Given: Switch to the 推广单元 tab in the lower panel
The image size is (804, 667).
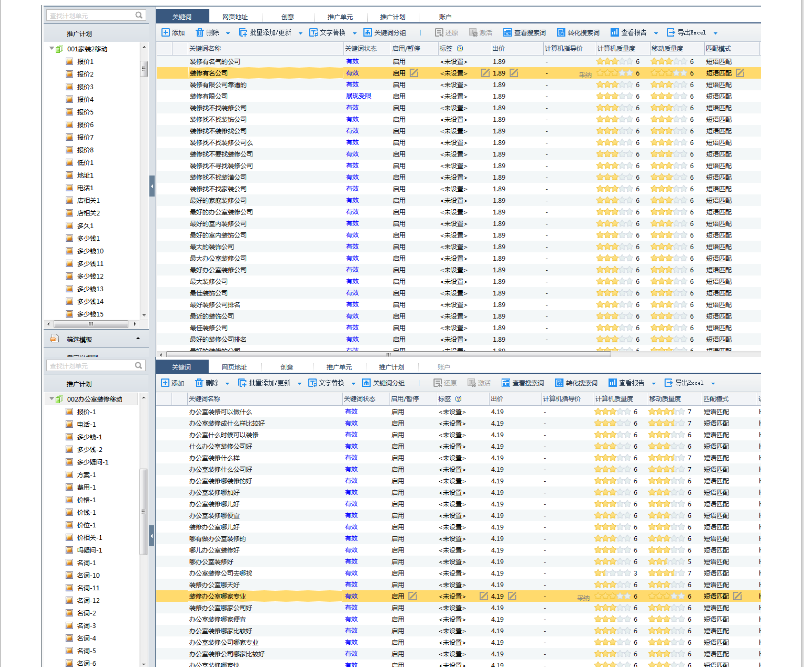Looking at the screenshot, I should click(x=339, y=367).
